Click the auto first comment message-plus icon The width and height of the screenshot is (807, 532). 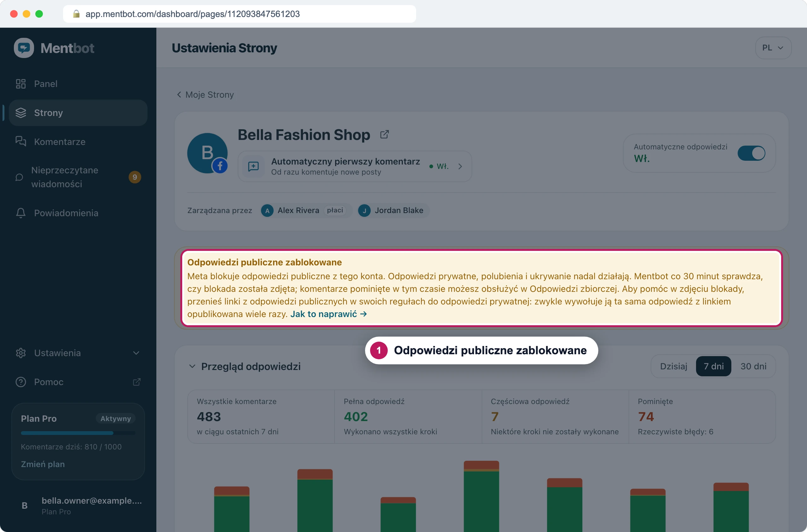coord(253,166)
